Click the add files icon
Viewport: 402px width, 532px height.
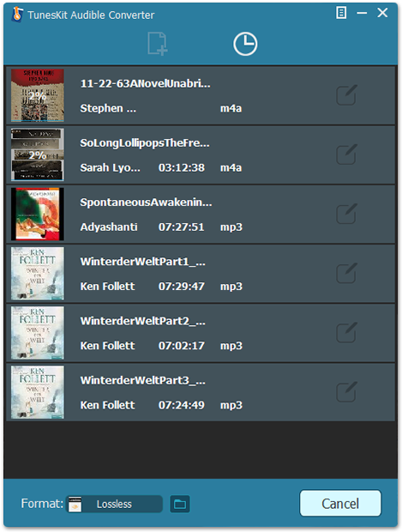point(157,44)
